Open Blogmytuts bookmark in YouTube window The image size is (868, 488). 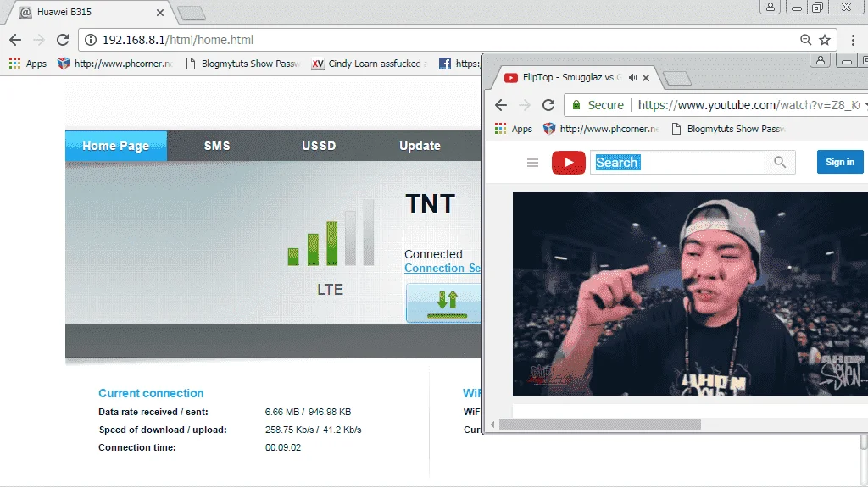tap(728, 129)
